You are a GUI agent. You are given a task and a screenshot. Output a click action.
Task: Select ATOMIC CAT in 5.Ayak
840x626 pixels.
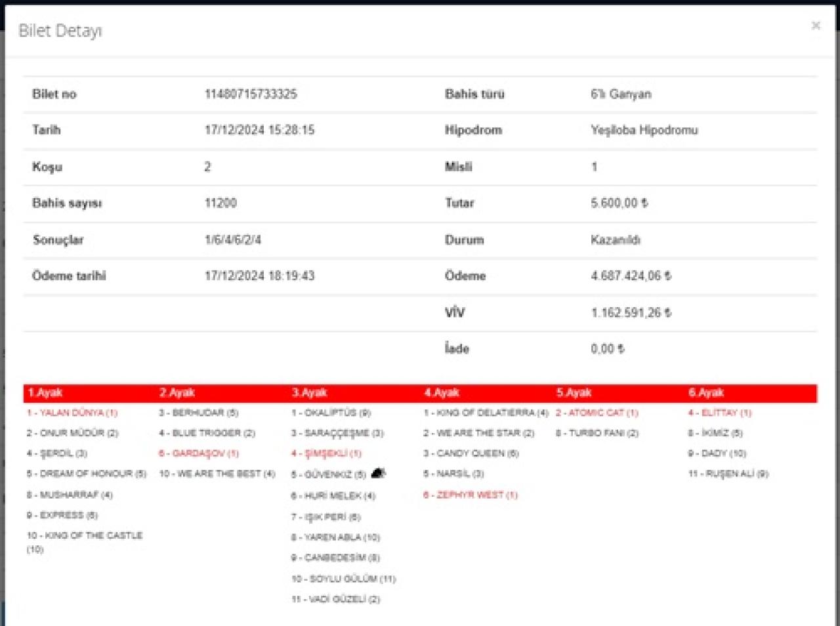coord(597,413)
